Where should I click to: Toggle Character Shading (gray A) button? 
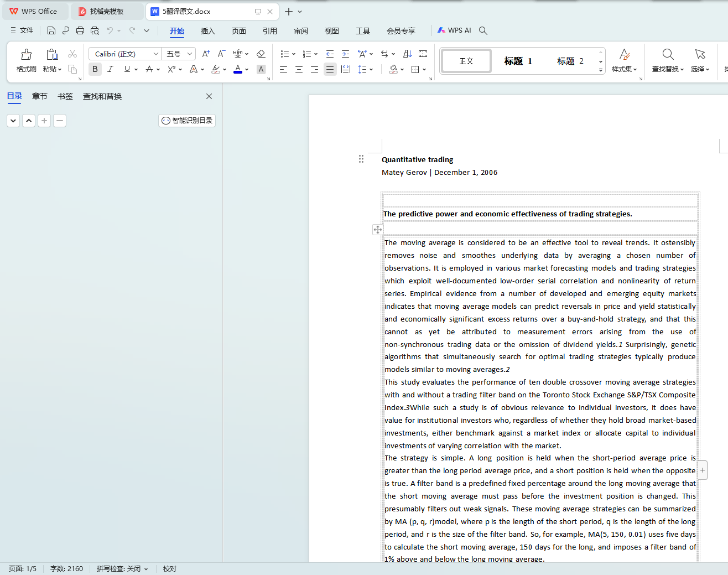[x=261, y=69]
